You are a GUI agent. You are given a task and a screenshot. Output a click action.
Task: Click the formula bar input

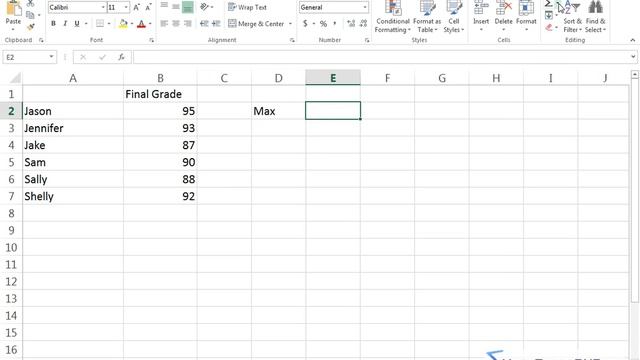381,57
